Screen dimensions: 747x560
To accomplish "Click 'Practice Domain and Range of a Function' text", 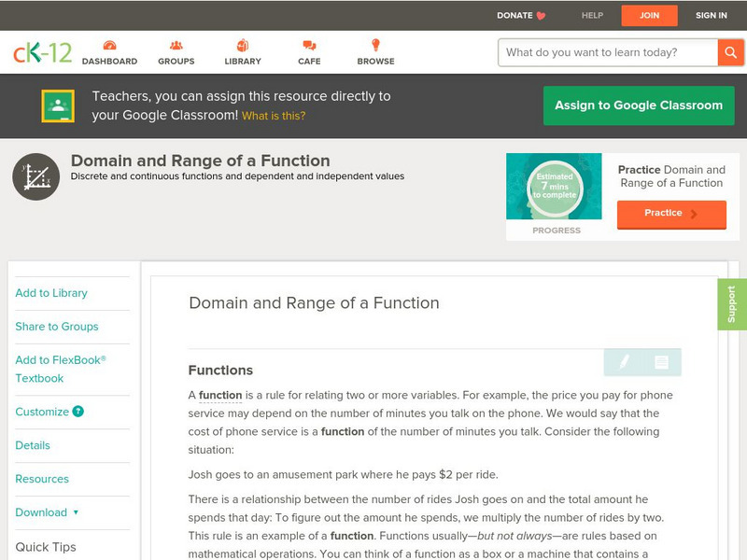I will point(671,176).
